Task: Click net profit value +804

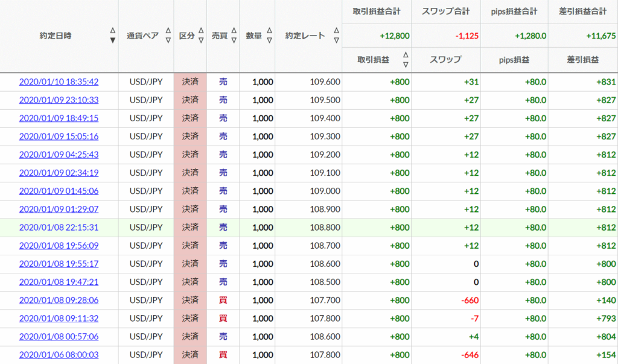Action: click(606, 337)
